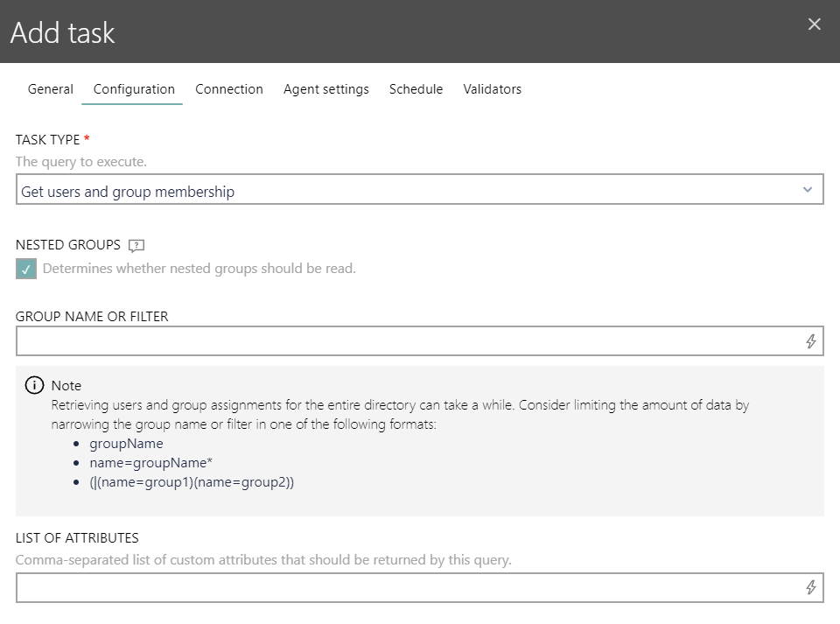The width and height of the screenshot is (840, 624).
Task: Click the 'Determines whether nested groups' checkbox label
Action: pyautogui.click(x=199, y=269)
